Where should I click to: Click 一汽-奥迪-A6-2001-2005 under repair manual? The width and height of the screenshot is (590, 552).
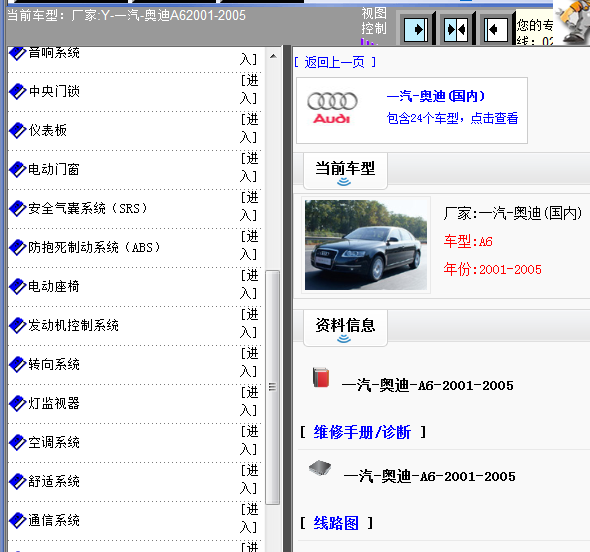(x=427, y=386)
